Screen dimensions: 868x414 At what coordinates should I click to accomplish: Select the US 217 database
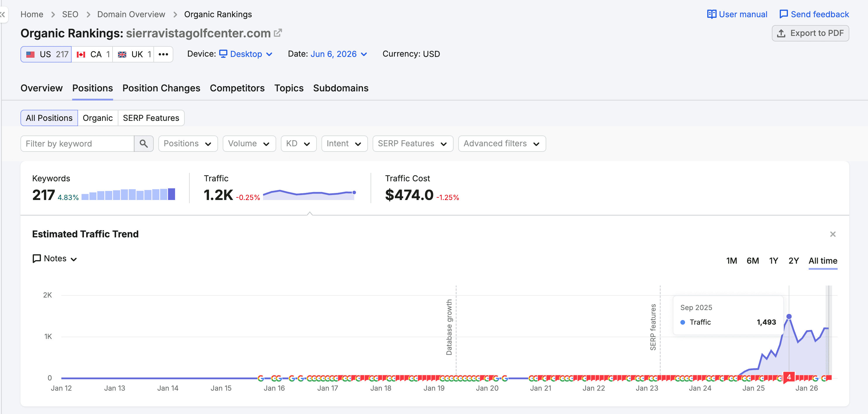46,54
